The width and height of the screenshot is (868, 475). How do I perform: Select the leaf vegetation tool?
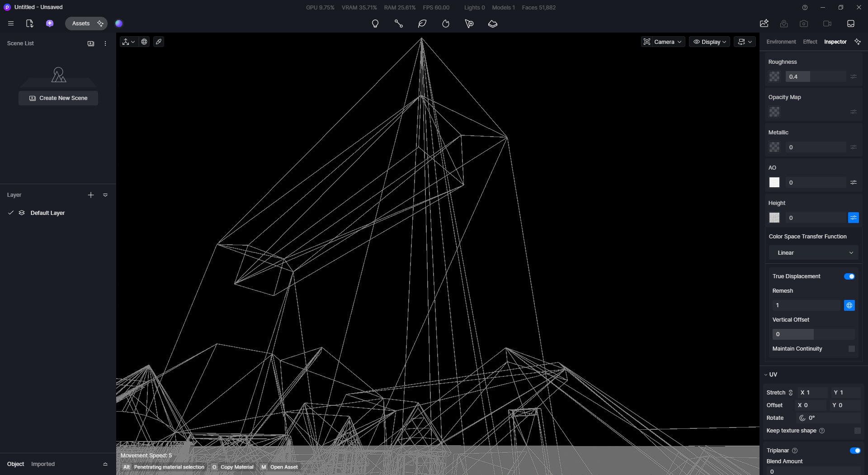coord(422,24)
